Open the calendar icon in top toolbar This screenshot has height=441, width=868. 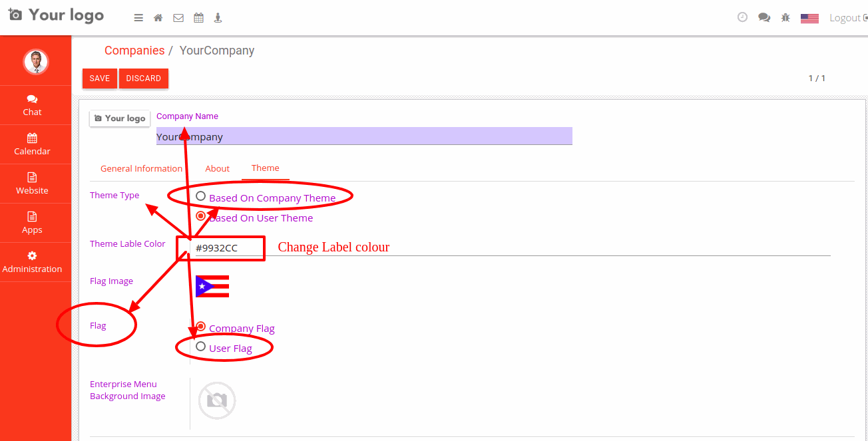198,18
